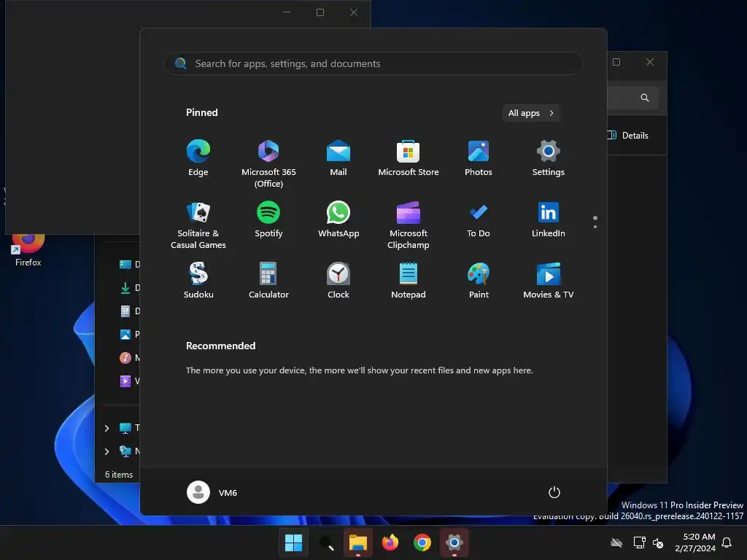Open the Paint app
This screenshot has height=560, width=747.
click(x=479, y=280)
